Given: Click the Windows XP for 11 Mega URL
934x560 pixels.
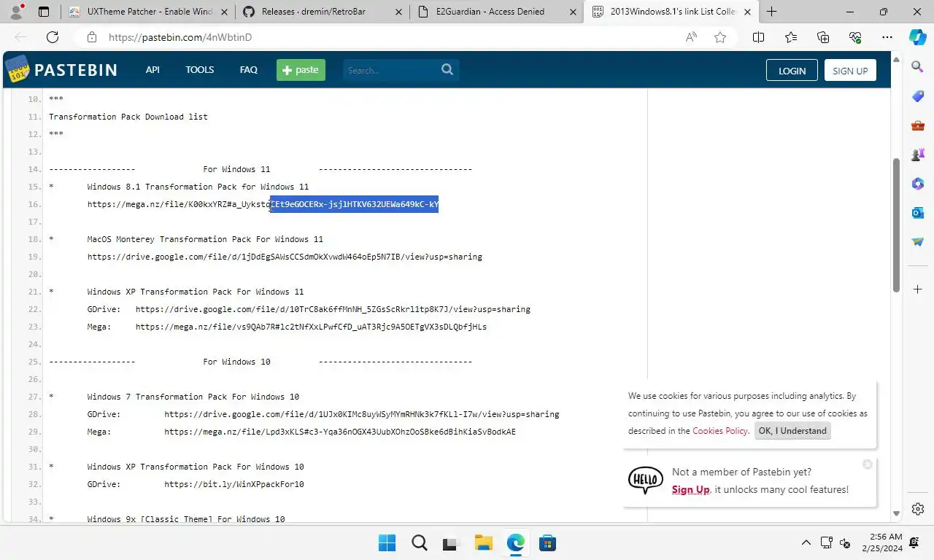Looking at the screenshot, I should click(311, 327).
